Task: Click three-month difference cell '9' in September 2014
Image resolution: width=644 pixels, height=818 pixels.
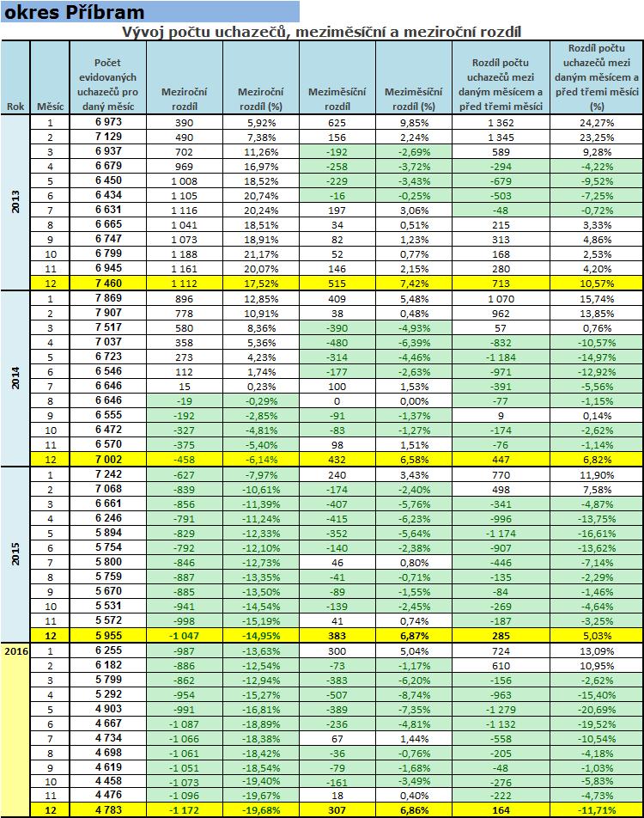Action: point(501,416)
